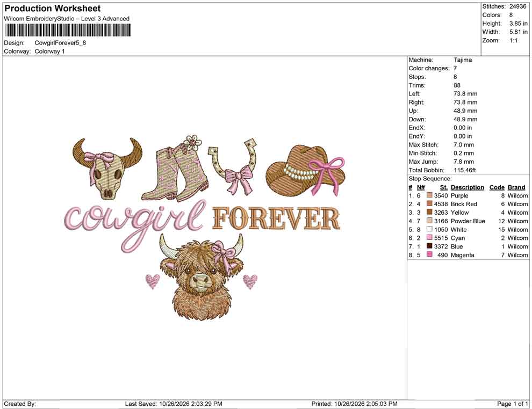Screen dimensions: 532x409
Task: Click the right pink heart motif
Action: click(250, 281)
